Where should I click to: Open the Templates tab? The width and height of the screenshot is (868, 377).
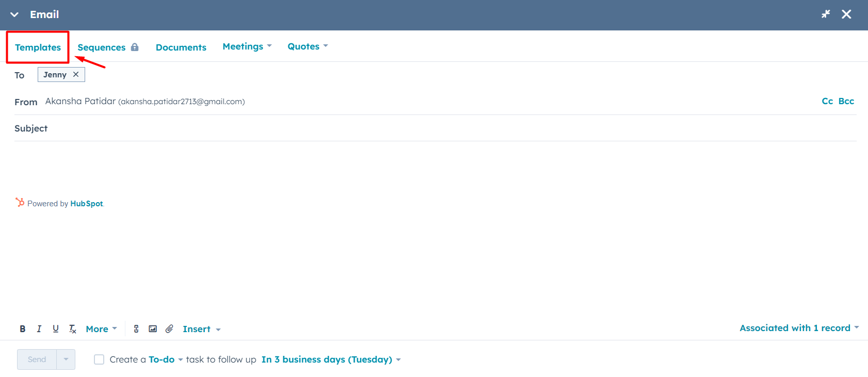click(x=38, y=47)
